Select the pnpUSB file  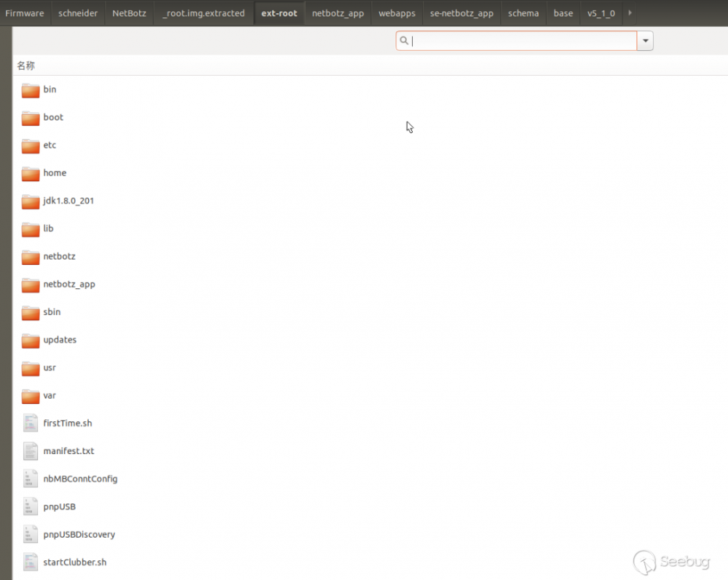pos(30,506)
